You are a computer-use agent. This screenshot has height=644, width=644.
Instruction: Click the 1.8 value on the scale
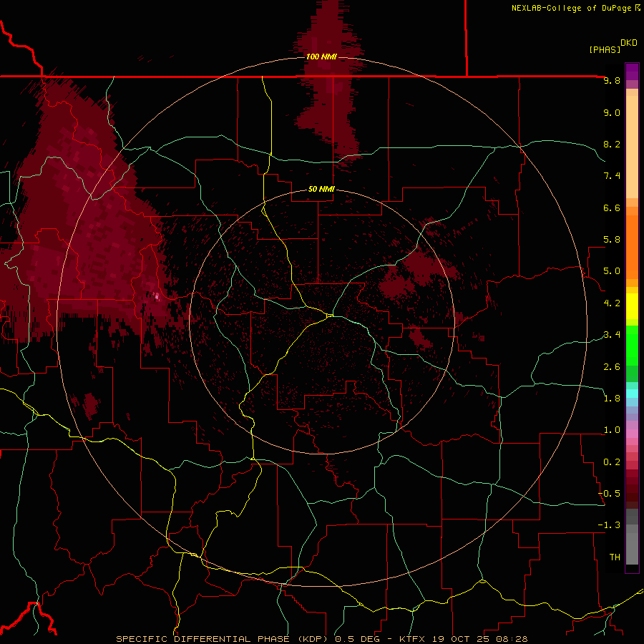[x=612, y=399]
